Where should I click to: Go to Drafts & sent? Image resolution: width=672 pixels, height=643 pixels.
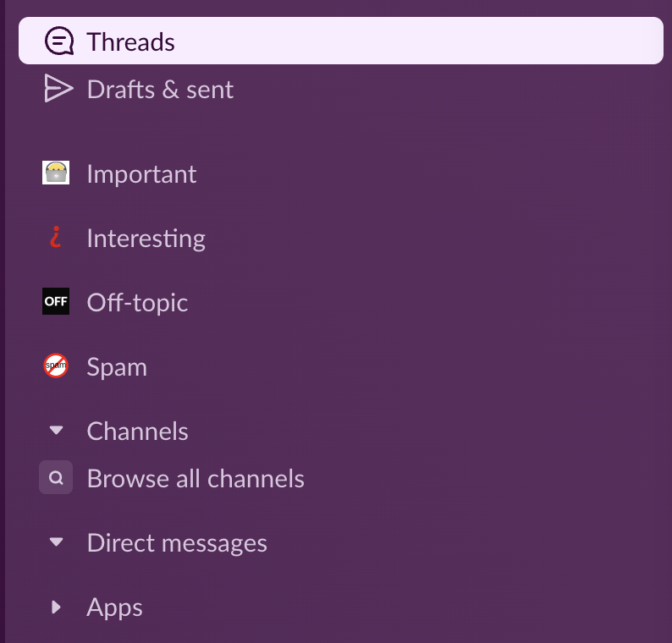click(x=160, y=90)
